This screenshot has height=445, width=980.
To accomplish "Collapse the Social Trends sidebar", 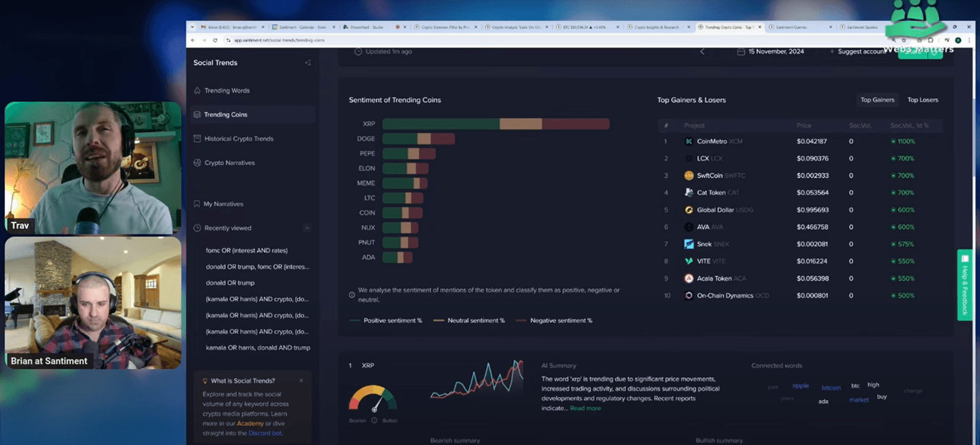I will (x=308, y=63).
